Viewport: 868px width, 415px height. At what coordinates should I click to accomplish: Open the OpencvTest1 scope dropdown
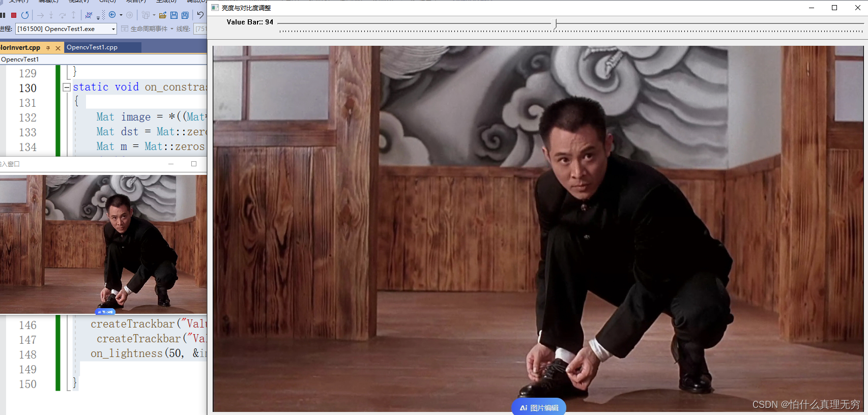click(103, 60)
